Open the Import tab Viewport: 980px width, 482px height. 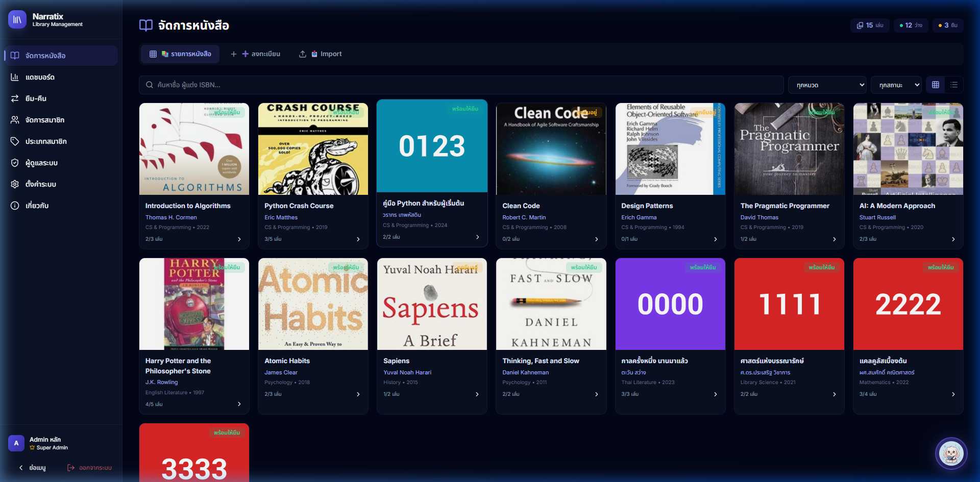[321, 54]
